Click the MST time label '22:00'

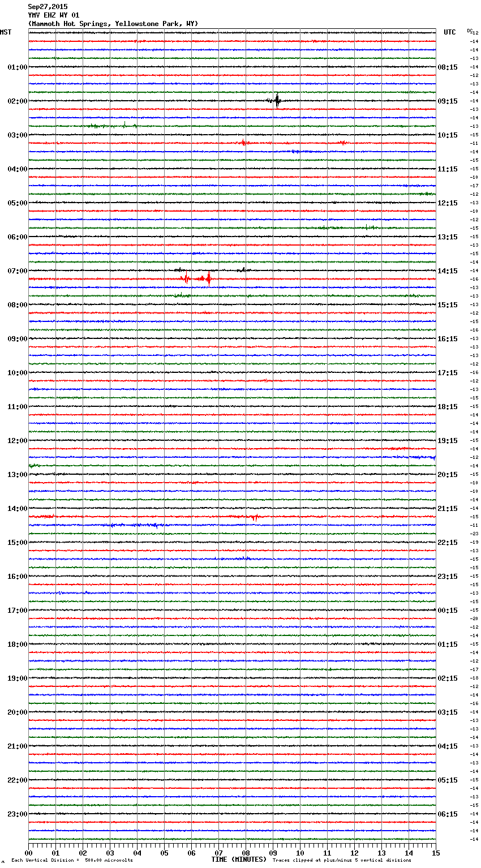(x=17, y=780)
